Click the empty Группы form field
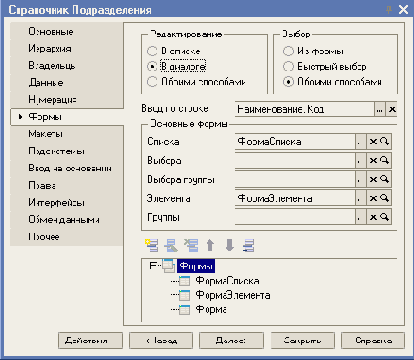414x360 pixels. tap(295, 217)
